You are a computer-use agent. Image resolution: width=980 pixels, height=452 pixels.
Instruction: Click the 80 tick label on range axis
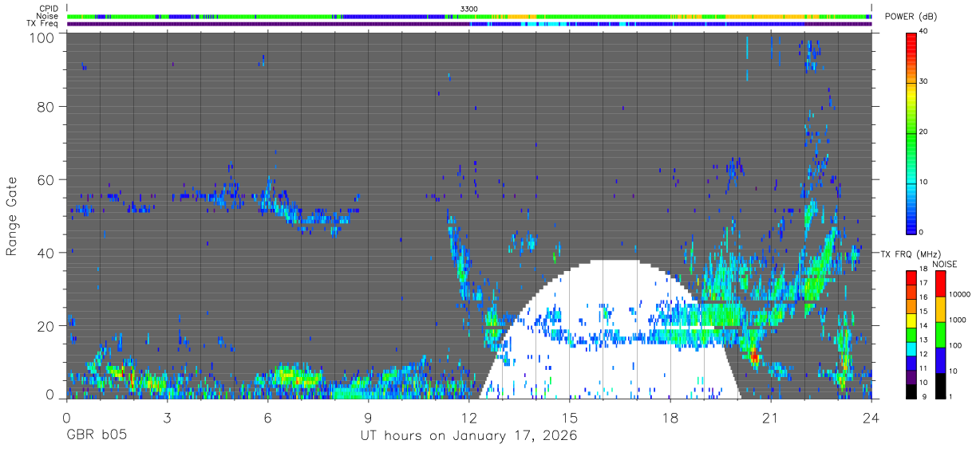pos(45,106)
